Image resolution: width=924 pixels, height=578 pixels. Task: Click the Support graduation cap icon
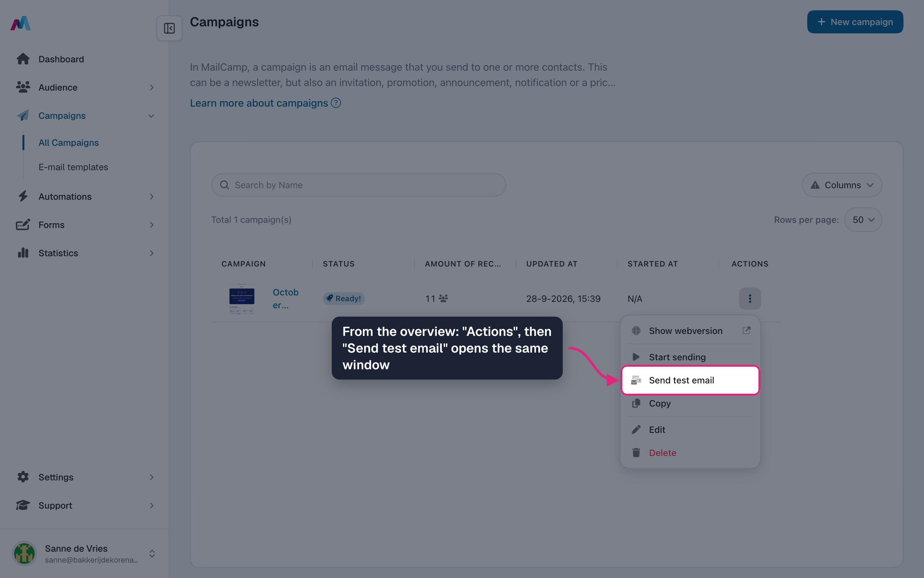(23, 505)
